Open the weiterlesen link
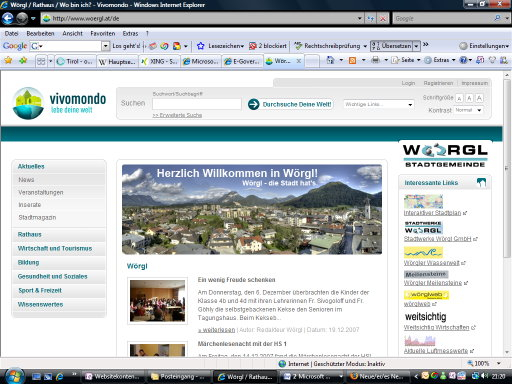The image size is (512, 384). tap(217, 330)
